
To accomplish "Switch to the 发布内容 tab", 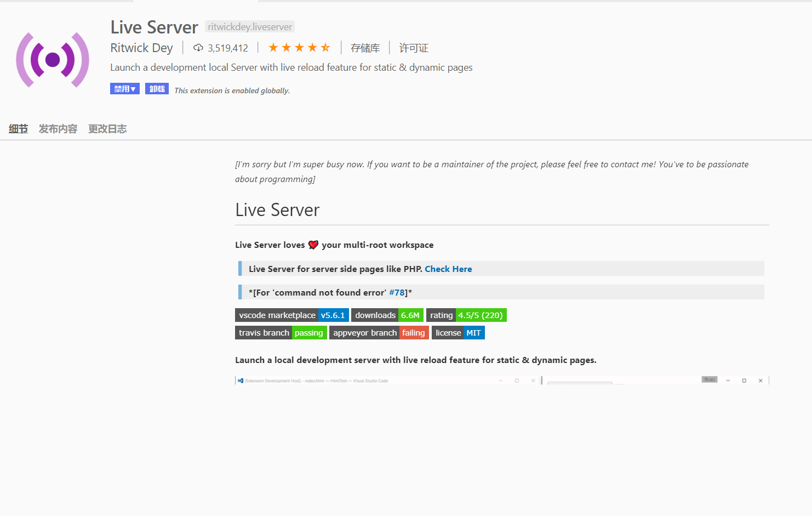I will 58,128.
